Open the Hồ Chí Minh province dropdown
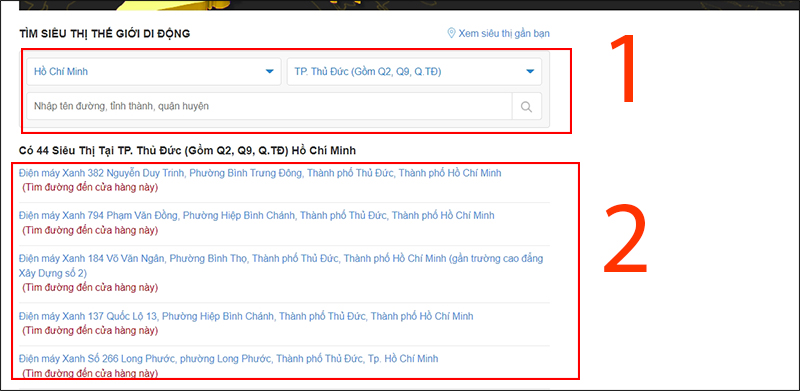Viewport: 800px width, 391px height. tap(154, 71)
